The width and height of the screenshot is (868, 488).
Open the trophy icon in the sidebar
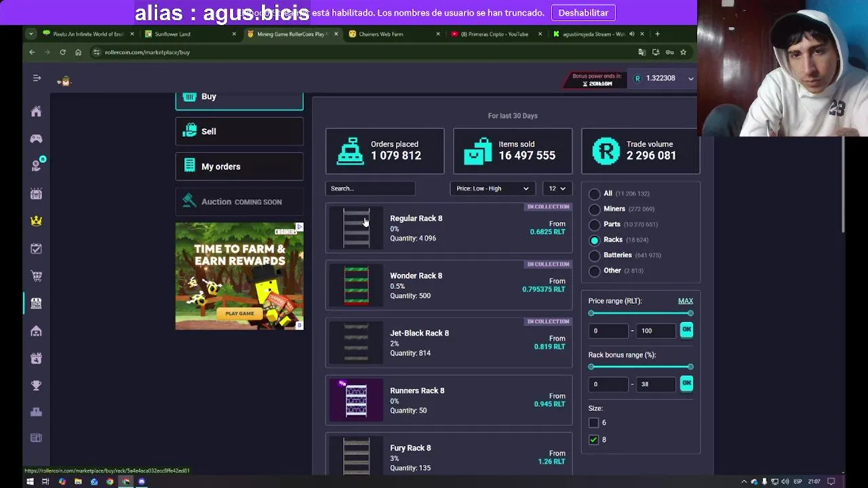click(x=36, y=385)
